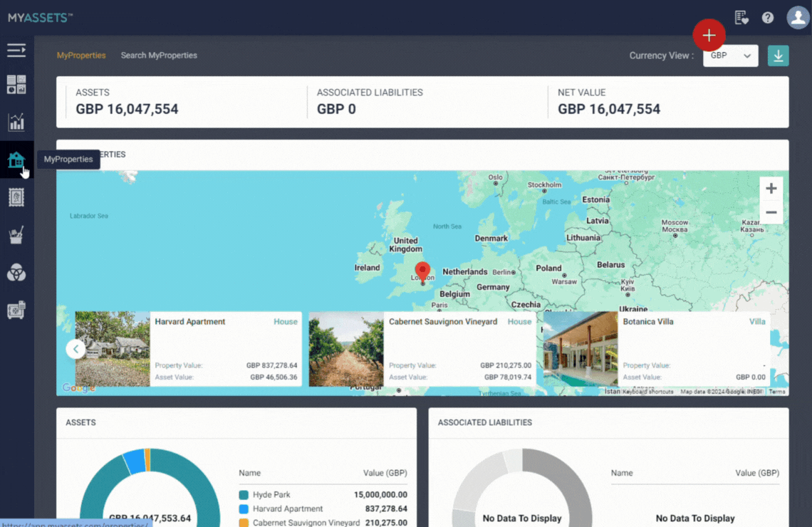This screenshot has width=812, height=527.
Task: Open the safe box sidebar icon
Action: pyautogui.click(x=16, y=310)
